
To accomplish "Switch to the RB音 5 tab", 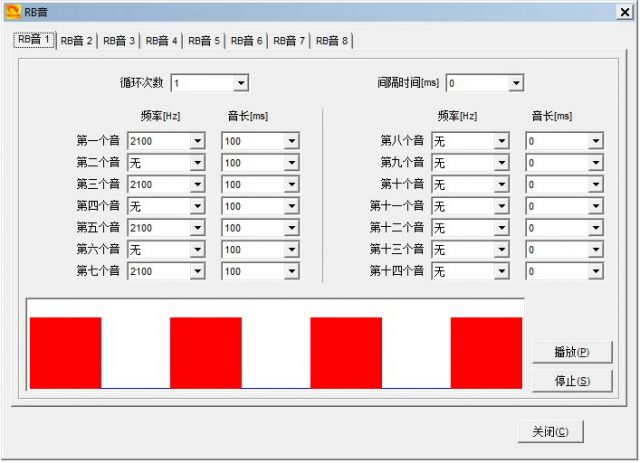I will [x=204, y=41].
